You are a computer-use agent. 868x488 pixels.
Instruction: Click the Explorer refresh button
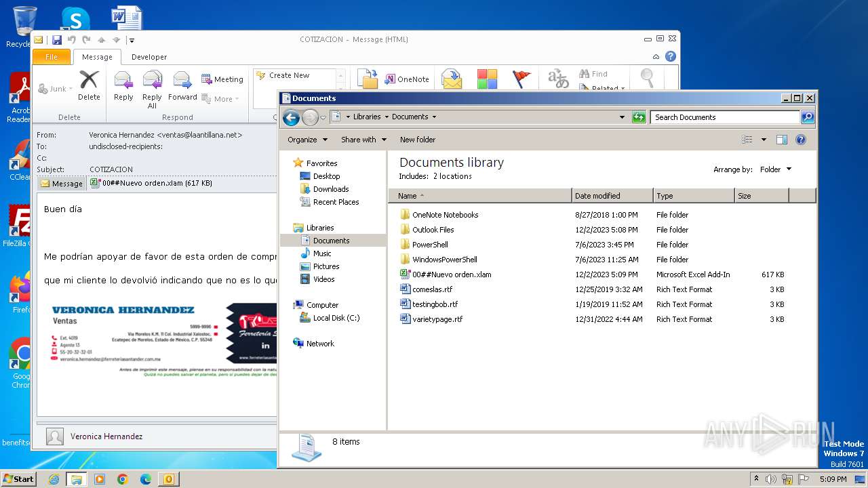pyautogui.click(x=639, y=117)
